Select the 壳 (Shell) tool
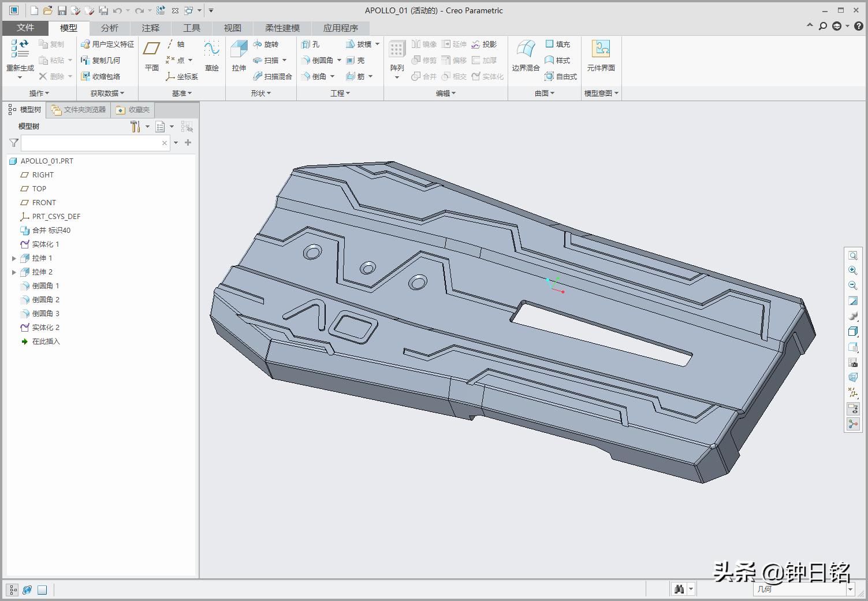This screenshot has height=601, width=868. click(355, 61)
